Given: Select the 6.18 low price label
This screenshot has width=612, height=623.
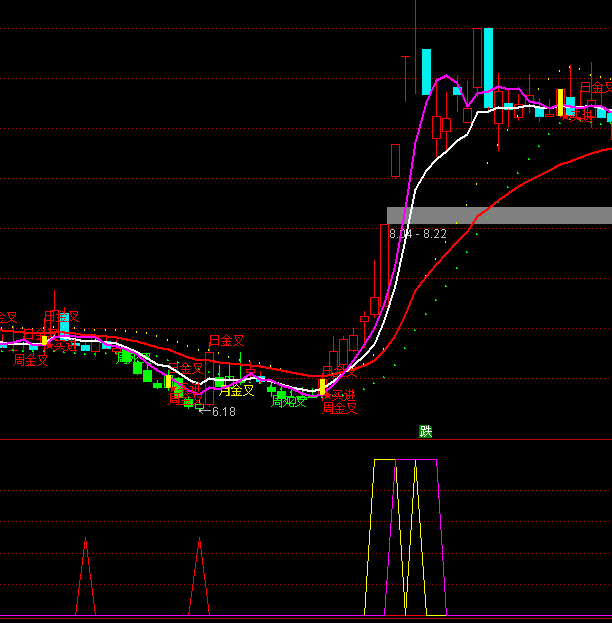Looking at the screenshot, I should pos(223,412).
